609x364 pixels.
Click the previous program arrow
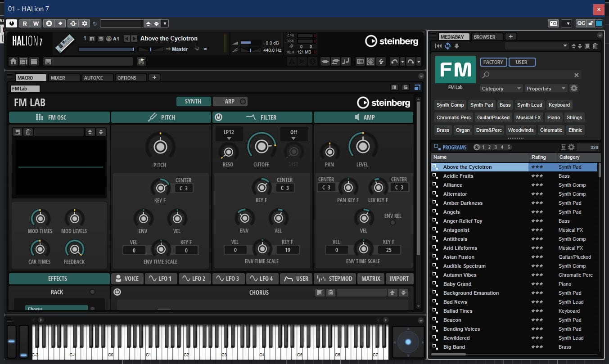(127, 39)
